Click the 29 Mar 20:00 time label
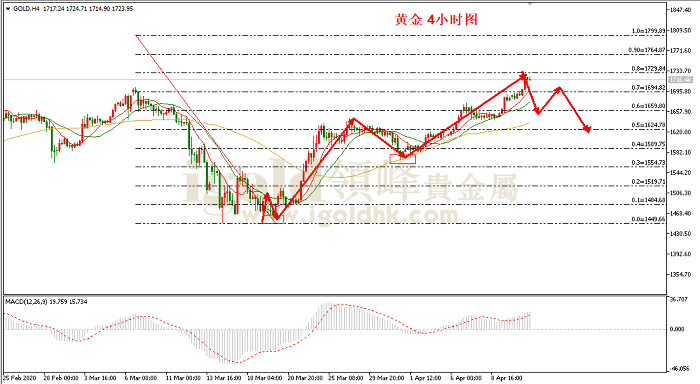Viewport: 700px width, 384px height. point(387,378)
